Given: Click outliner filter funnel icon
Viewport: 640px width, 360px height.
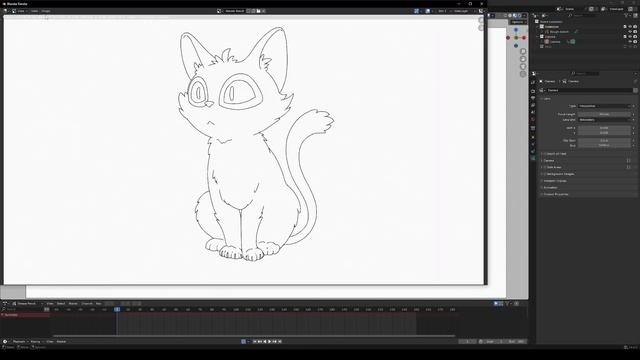Looking at the screenshot, I should (627, 16).
